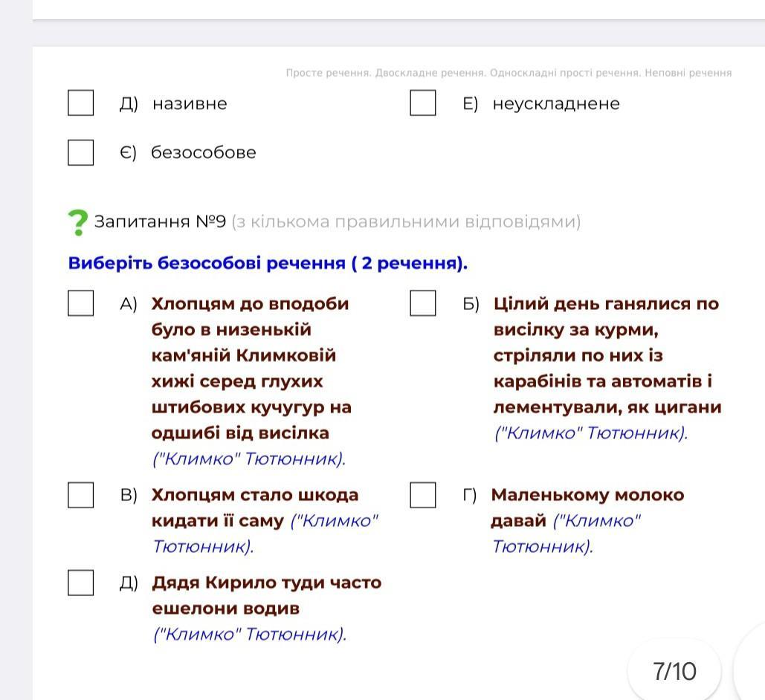
Task: Tick the Є) безособове checkbox
Action: pyautogui.click(x=80, y=152)
